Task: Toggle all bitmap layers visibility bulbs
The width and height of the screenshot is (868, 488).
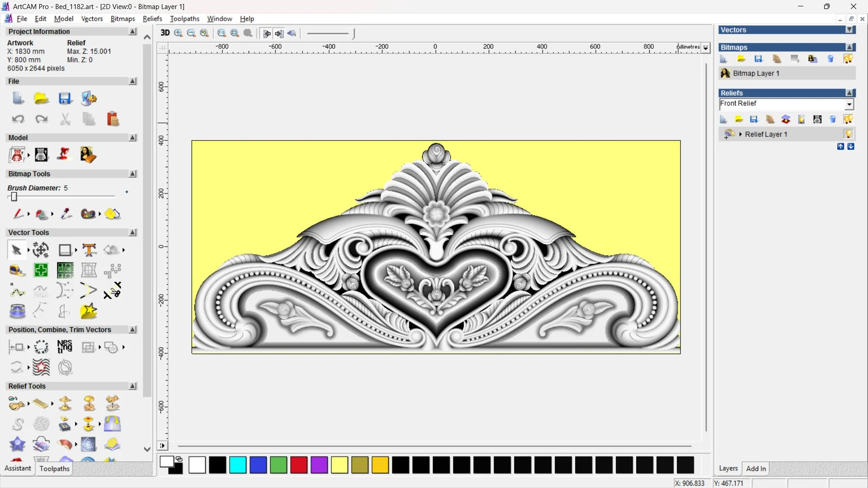Action: [x=848, y=59]
